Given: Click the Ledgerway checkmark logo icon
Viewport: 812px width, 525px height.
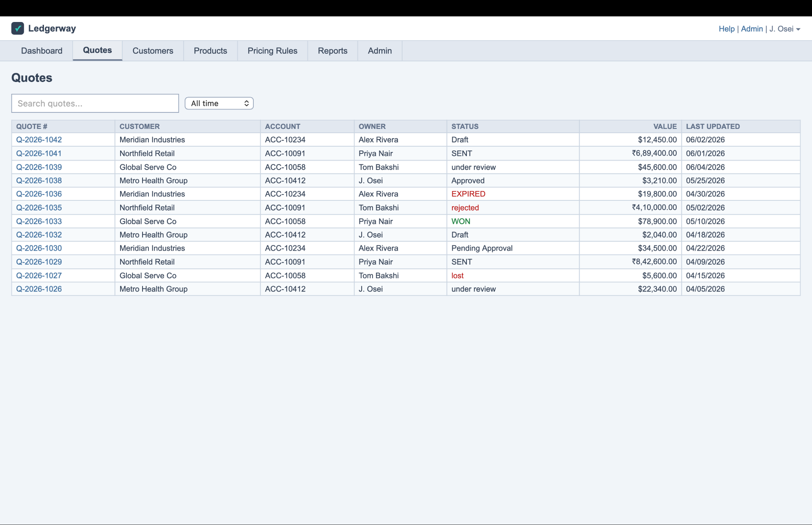Looking at the screenshot, I should tap(17, 28).
